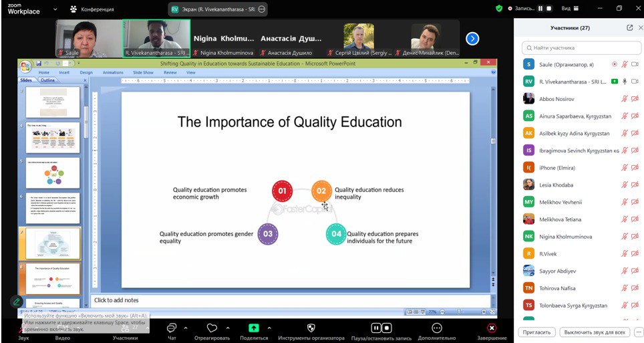
Task: Show next video participants with blue arrow
Action: (x=472, y=39)
